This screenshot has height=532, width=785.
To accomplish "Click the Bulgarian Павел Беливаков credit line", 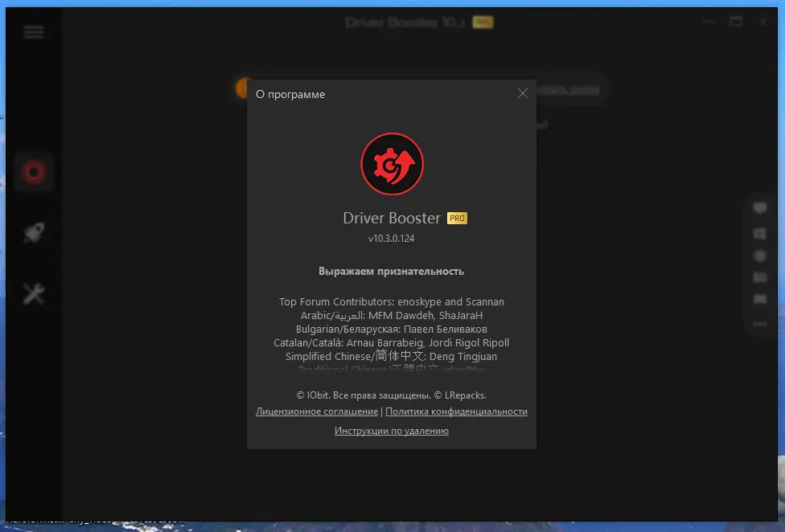I will [392, 329].
